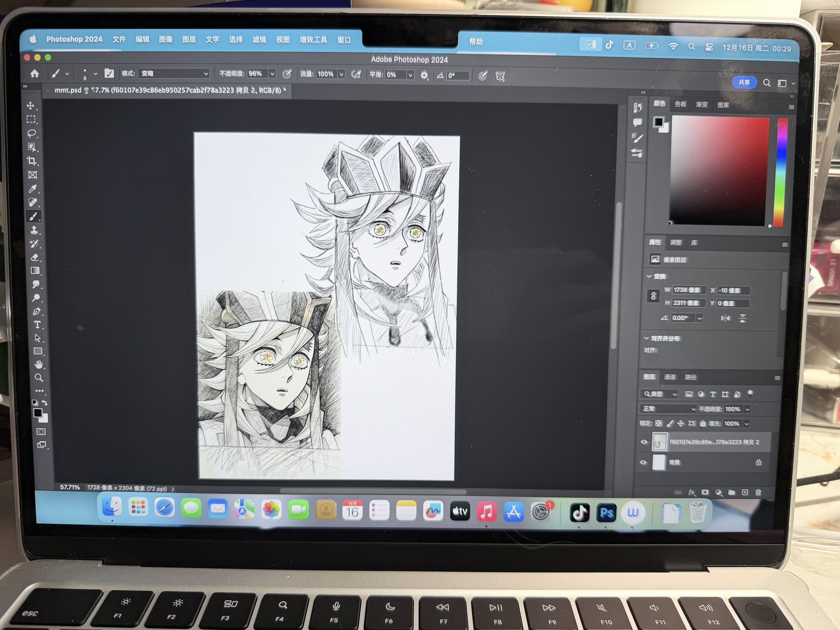The height and width of the screenshot is (630, 840).
Task: Open the brush 模式 blend mode dropdown
Action: [x=174, y=74]
